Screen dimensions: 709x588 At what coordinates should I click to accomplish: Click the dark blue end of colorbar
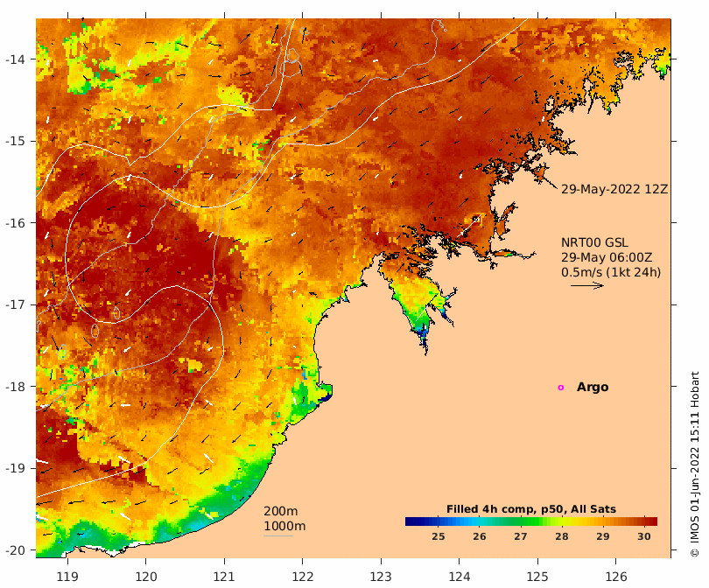point(411,521)
